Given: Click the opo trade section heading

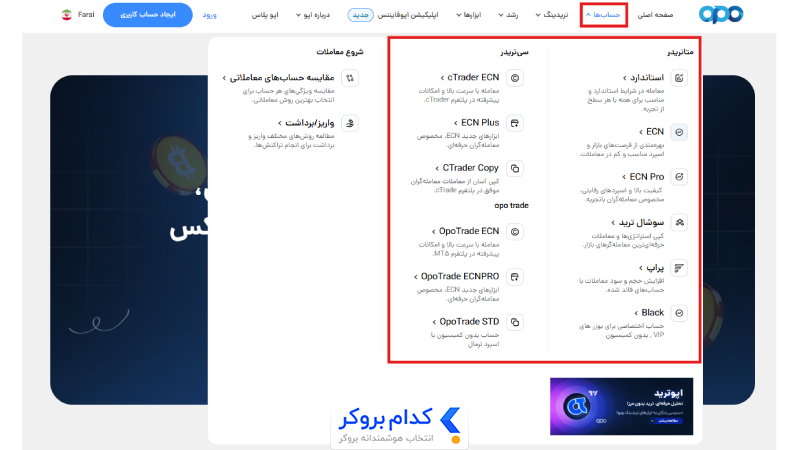Looking at the screenshot, I should (x=511, y=205).
